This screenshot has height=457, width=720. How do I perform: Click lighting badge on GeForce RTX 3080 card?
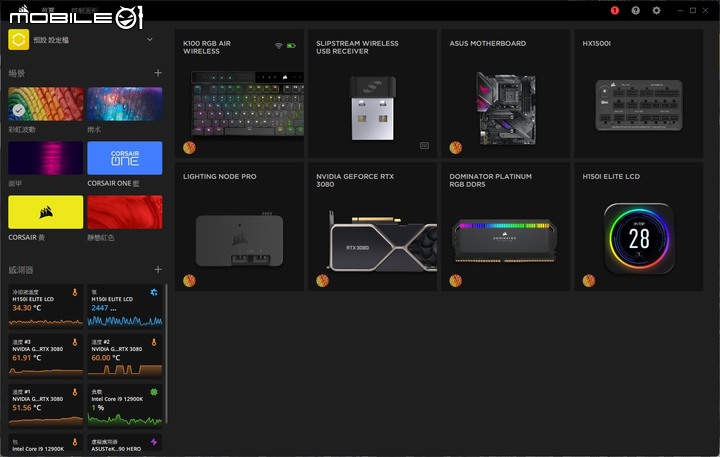tap(322, 280)
